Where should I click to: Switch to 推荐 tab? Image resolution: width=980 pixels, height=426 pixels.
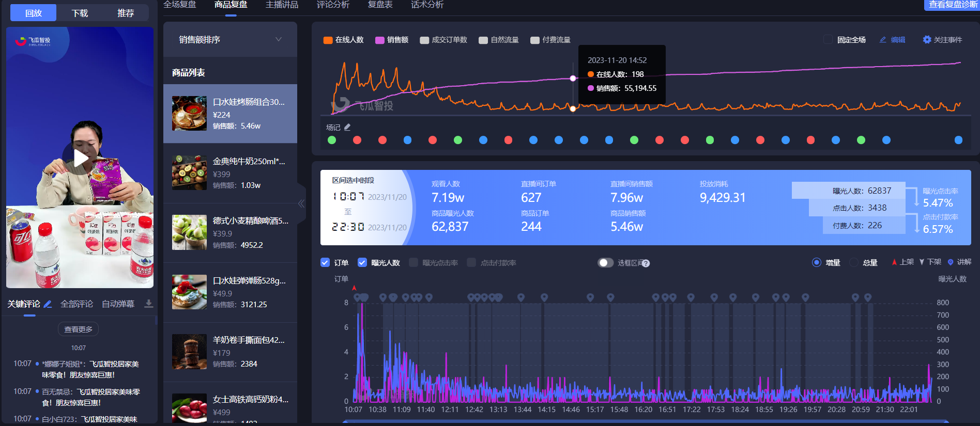pyautogui.click(x=126, y=13)
